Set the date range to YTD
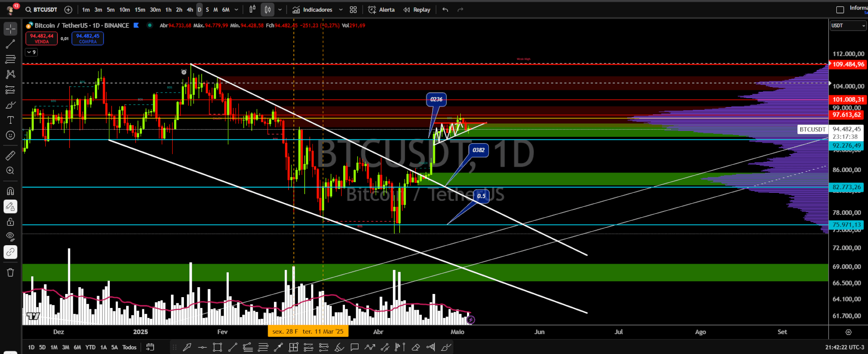The height and width of the screenshot is (354, 868). 90,347
